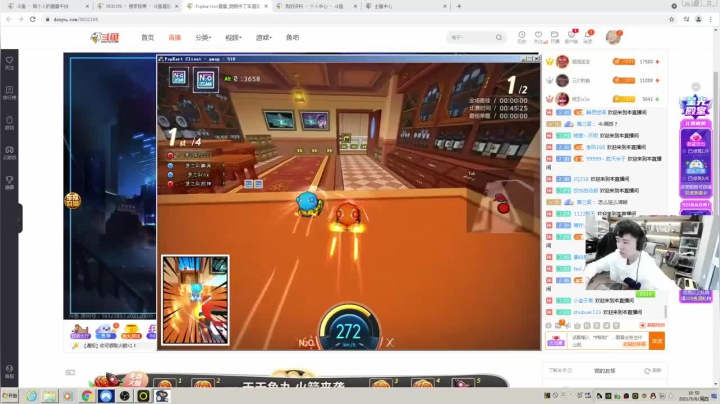Open the Windows Start button
Screen dimensions: 720x404
(10, 396)
